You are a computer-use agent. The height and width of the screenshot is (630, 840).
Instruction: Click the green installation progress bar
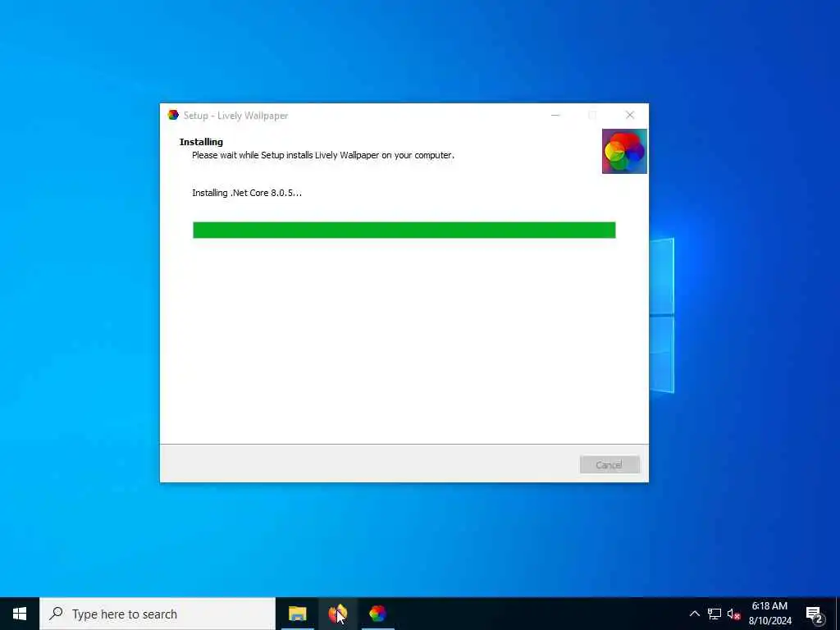[404, 230]
